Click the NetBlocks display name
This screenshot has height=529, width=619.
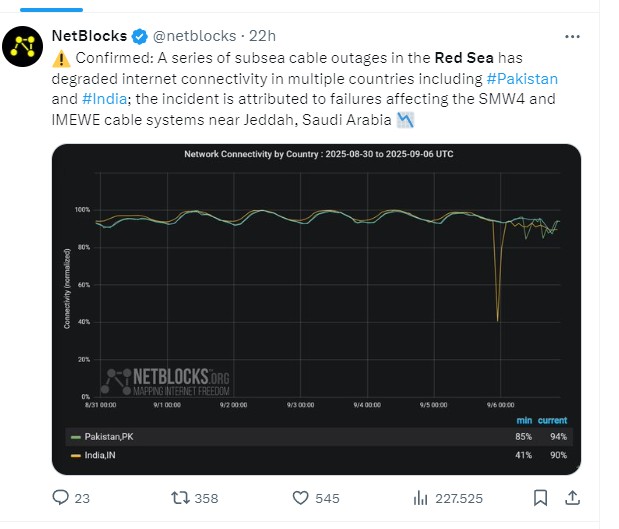point(91,37)
